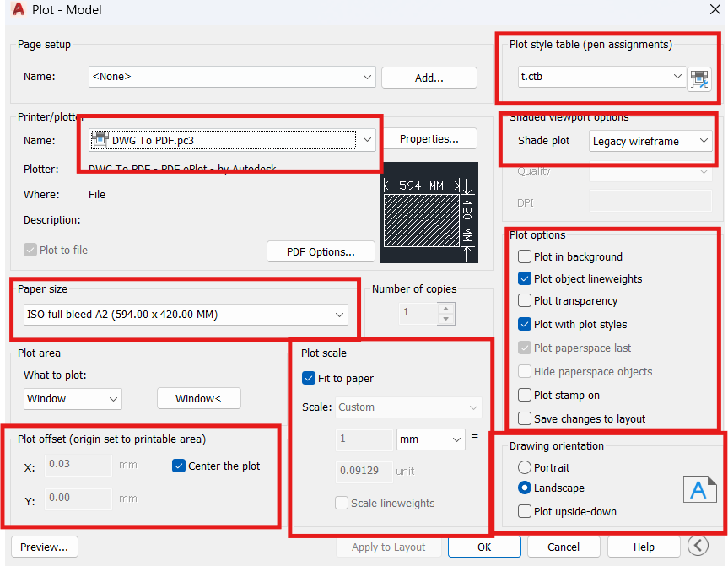Click the PDF Options button
Screen dimensions: 728x566
[321, 251]
